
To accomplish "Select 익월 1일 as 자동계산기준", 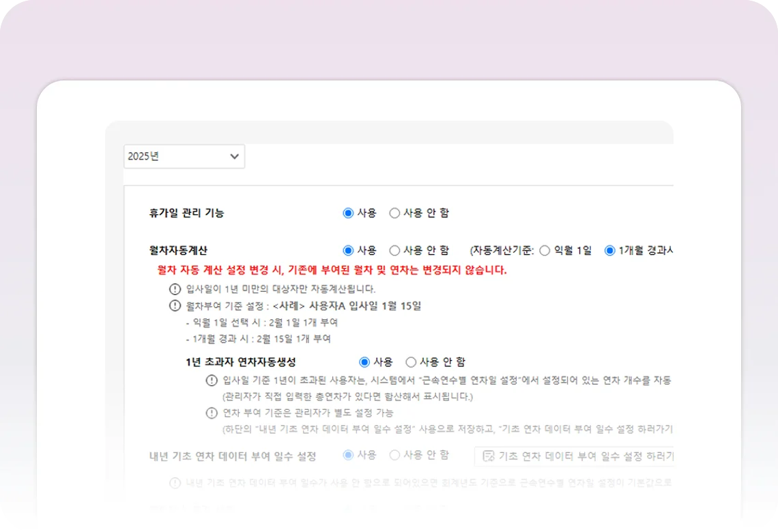I will (545, 250).
